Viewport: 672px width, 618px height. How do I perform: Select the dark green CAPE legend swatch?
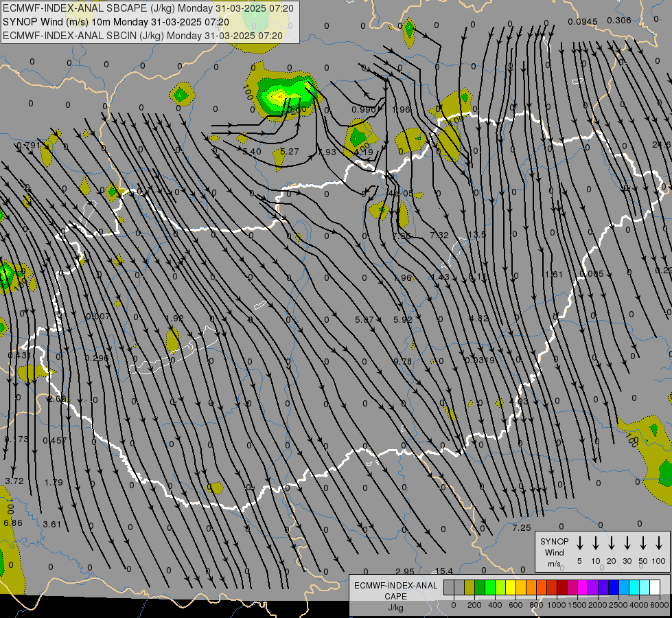pos(480,588)
